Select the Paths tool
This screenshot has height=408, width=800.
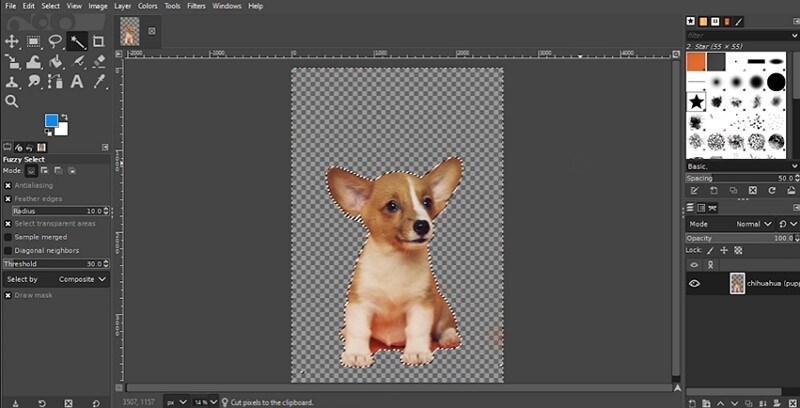55,82
